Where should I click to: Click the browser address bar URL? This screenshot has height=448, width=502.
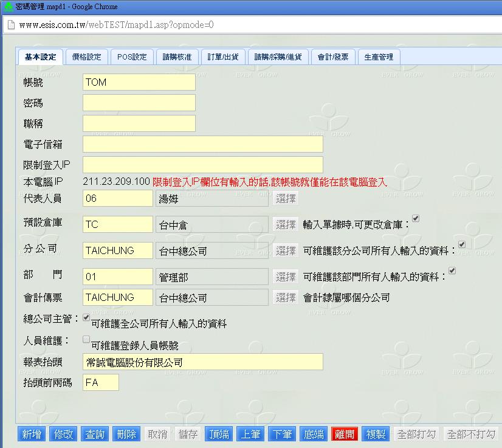tap(115, 25)
